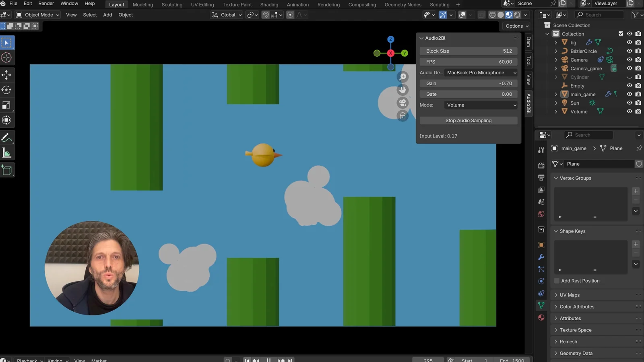Open the Physics Properties tab

pyautogui.click(x=541, y=281)
